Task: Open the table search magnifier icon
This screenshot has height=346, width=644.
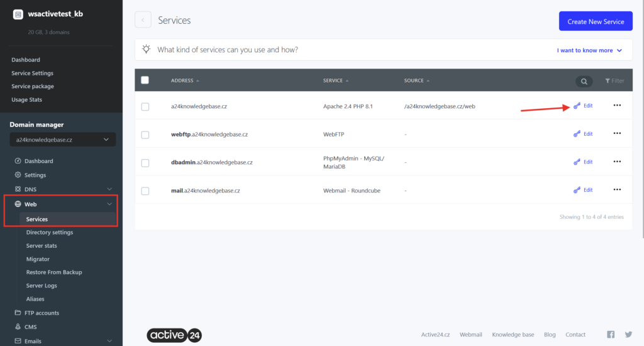Action: [x=584, y=81]
